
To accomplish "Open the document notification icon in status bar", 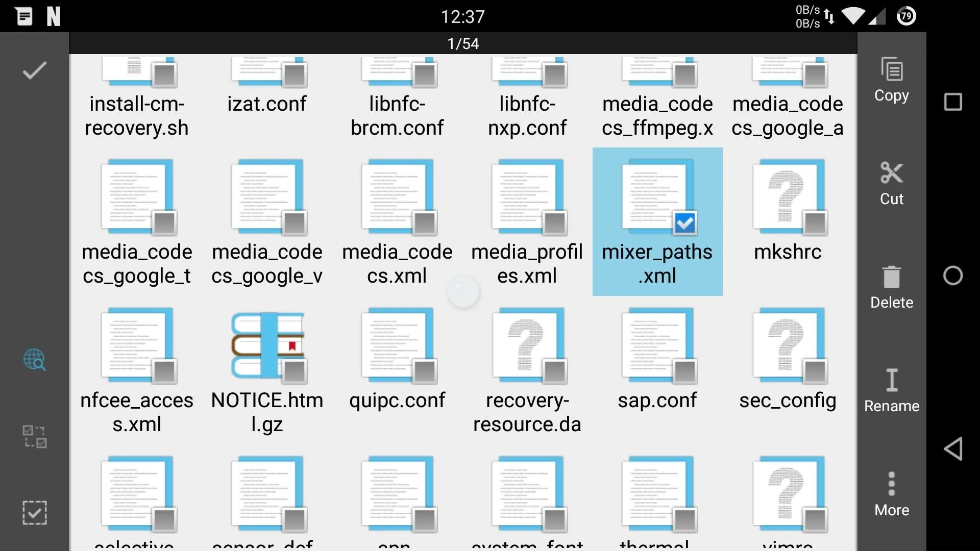I will coord(24,16).
